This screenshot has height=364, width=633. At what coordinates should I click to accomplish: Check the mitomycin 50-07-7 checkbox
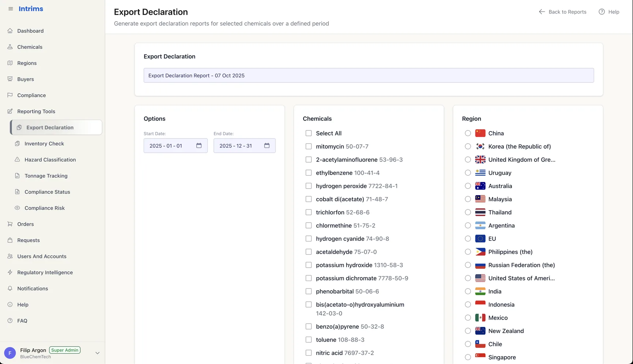tap(309, 146)
